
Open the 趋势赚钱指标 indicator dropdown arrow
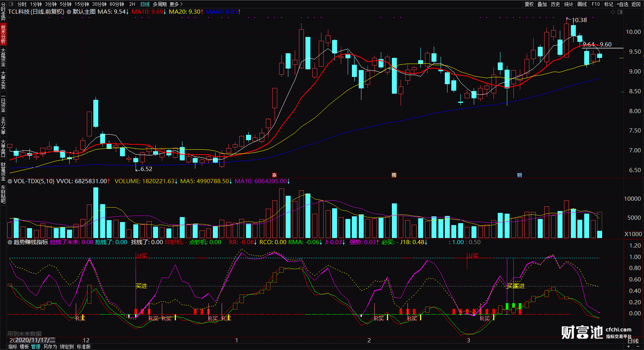10,242
